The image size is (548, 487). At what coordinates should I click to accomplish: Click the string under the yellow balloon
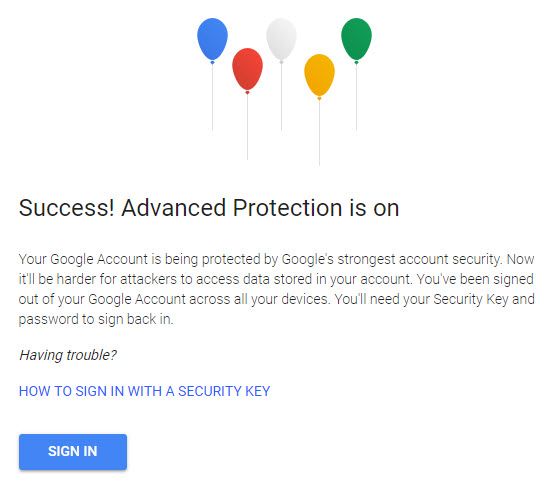coord(319,133)
